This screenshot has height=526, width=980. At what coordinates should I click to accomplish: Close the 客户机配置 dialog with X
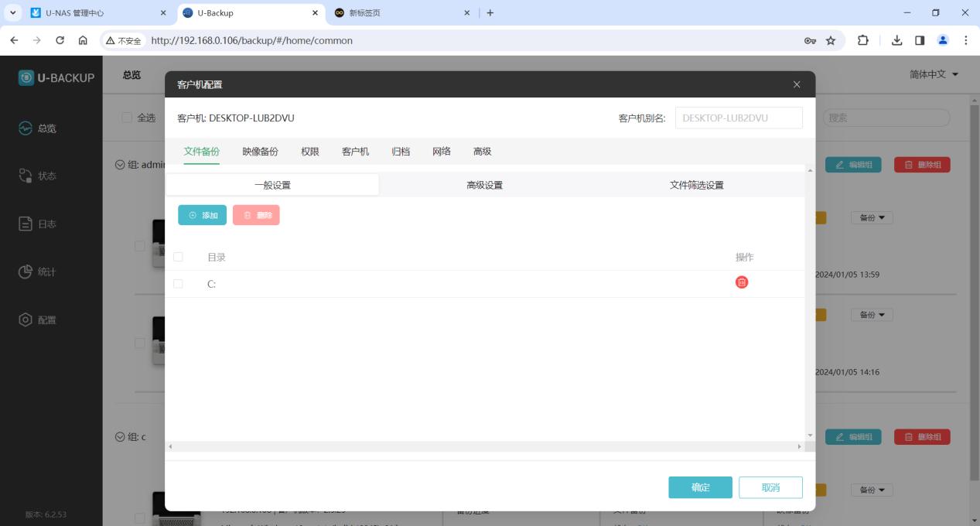797,84
